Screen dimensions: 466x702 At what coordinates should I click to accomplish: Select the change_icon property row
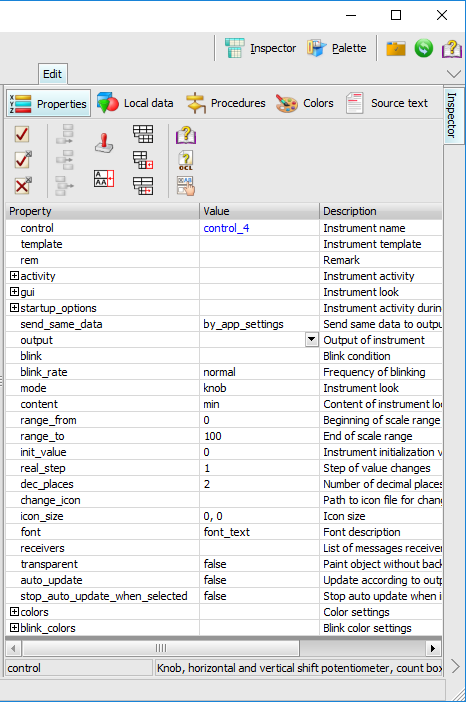(224, 500)
